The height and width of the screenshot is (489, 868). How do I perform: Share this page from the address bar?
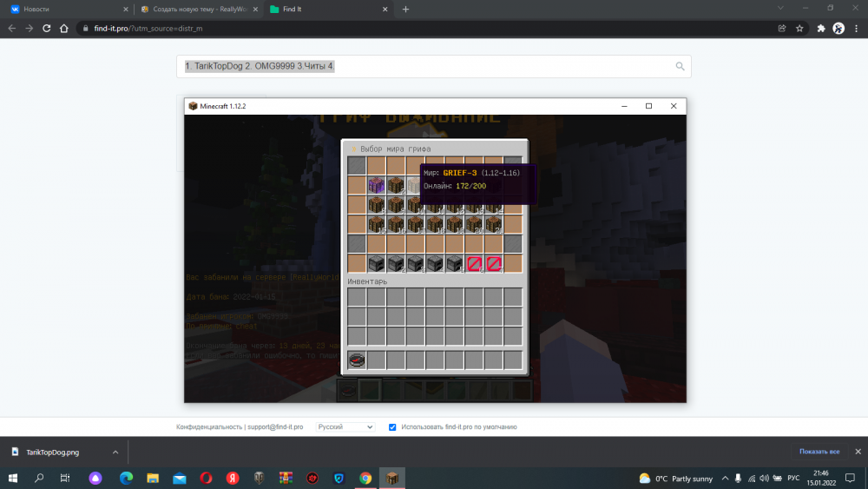point(782,29)
